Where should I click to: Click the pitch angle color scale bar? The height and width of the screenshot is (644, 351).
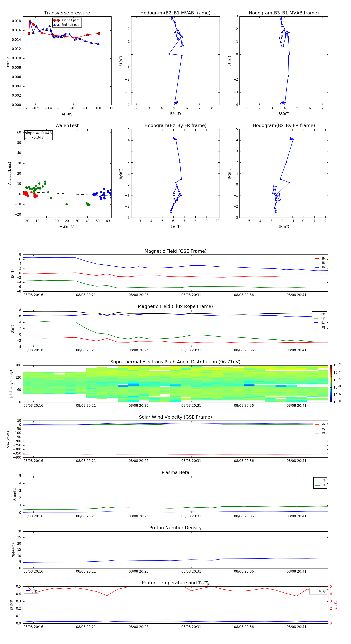pyautogui.click(x=331, y=384)
